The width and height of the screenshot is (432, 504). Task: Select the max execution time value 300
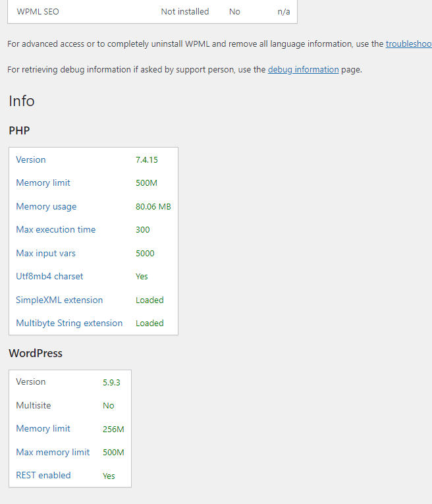(143, 229)
